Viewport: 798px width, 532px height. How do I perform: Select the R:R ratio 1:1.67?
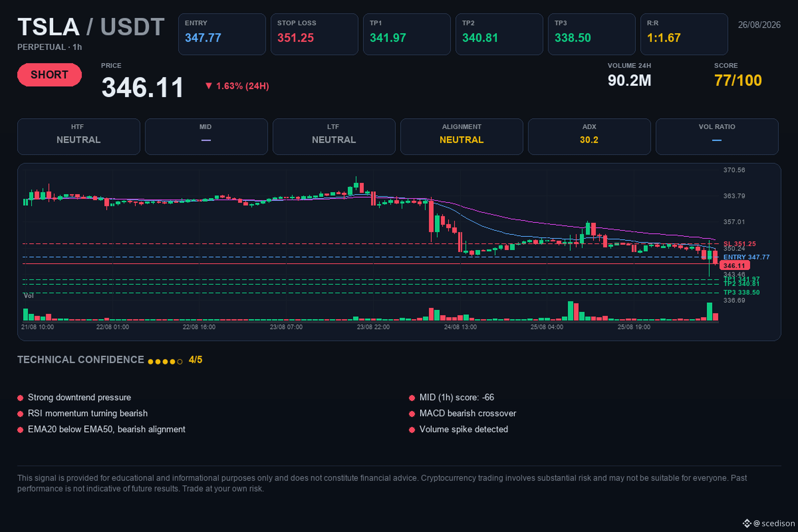(x=664, y=38)
